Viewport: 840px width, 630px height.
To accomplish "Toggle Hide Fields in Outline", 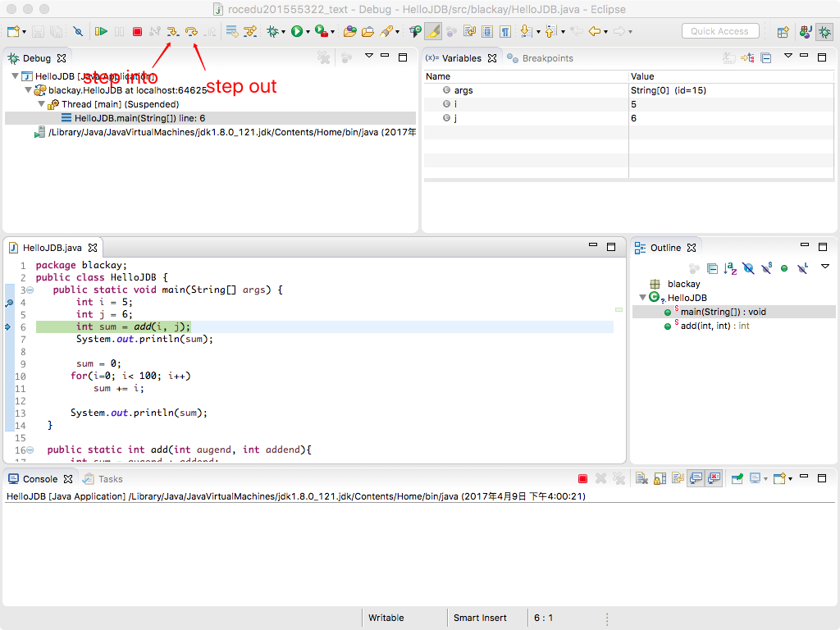I will click(748, 268).
